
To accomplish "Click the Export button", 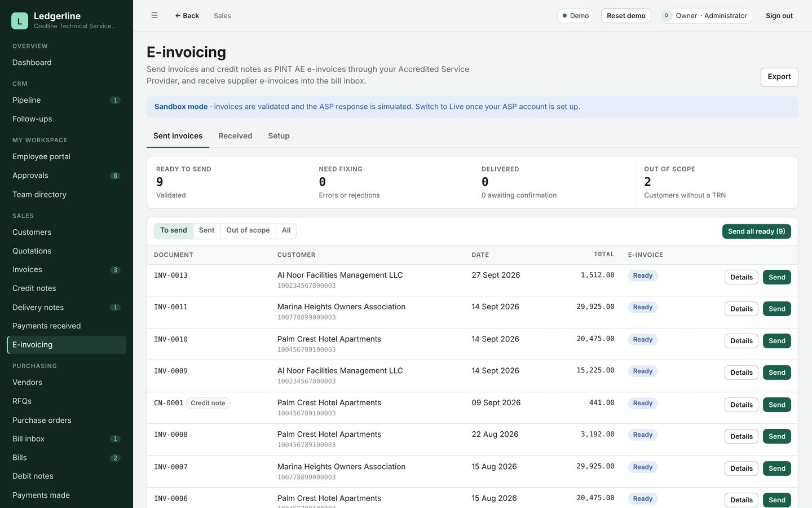I will [779, 77].
